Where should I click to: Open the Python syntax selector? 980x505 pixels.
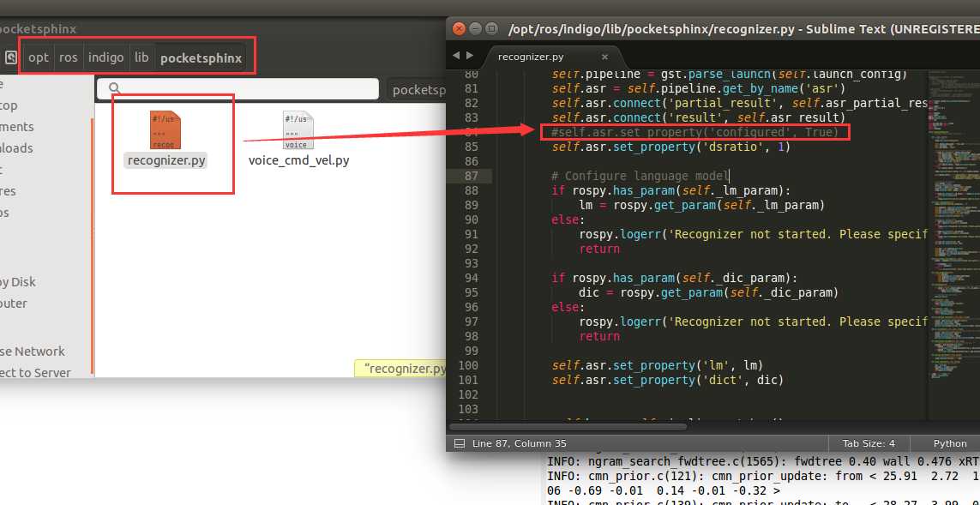coord(950,443)
